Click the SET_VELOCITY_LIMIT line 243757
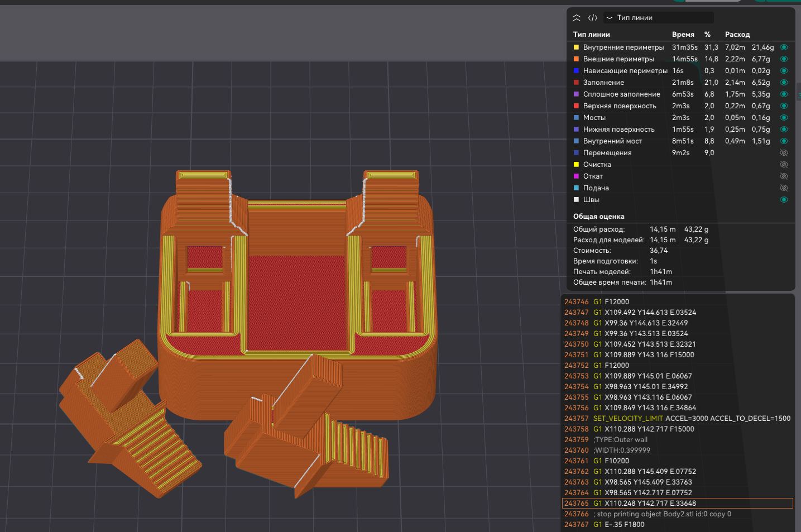Viewport: 801px width, 532px height. [x=677, y=419]
